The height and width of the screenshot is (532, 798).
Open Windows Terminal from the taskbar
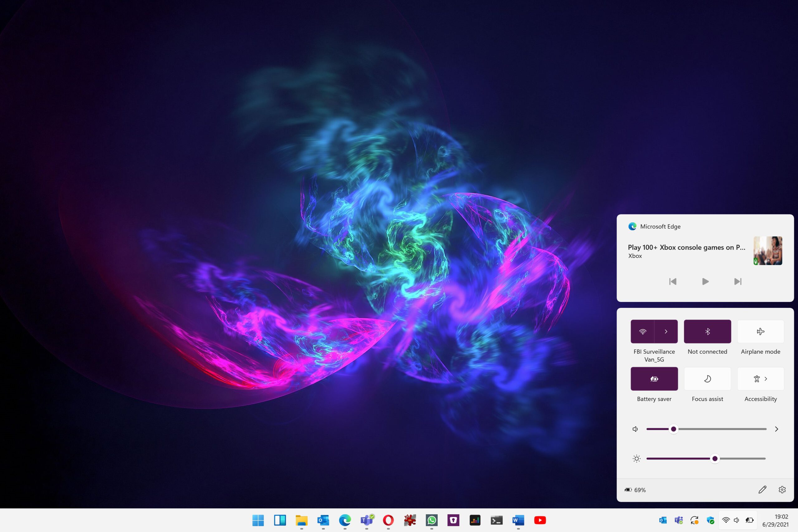tap(496, 520)
